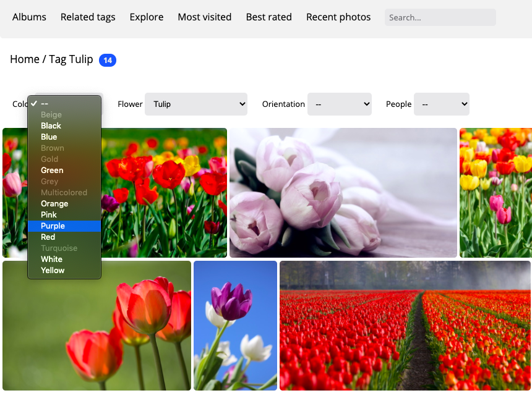Viewport: 532px width, 393px height.
Task: Focus the Search field
Action: [x=440, y=17]
